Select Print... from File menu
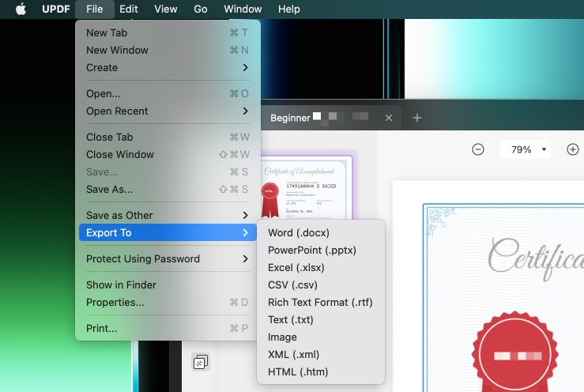This screenshot has height=392, width=584. tap(102, 328)
